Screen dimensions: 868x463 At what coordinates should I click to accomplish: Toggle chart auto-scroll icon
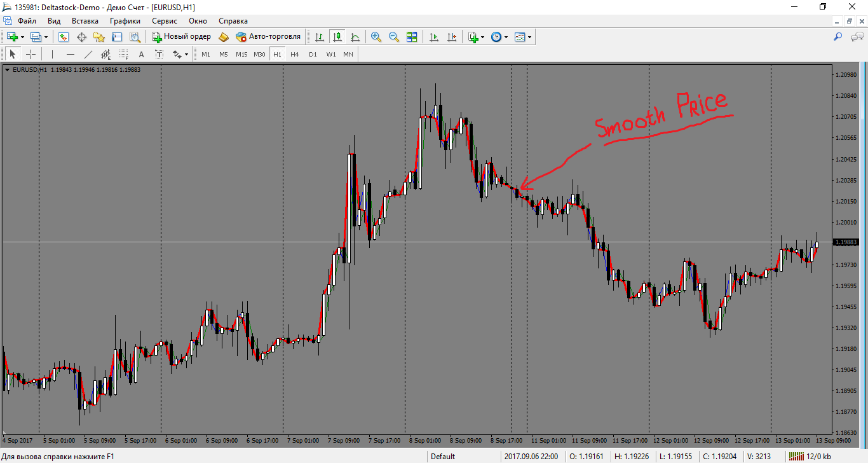(x=434, y=37)
